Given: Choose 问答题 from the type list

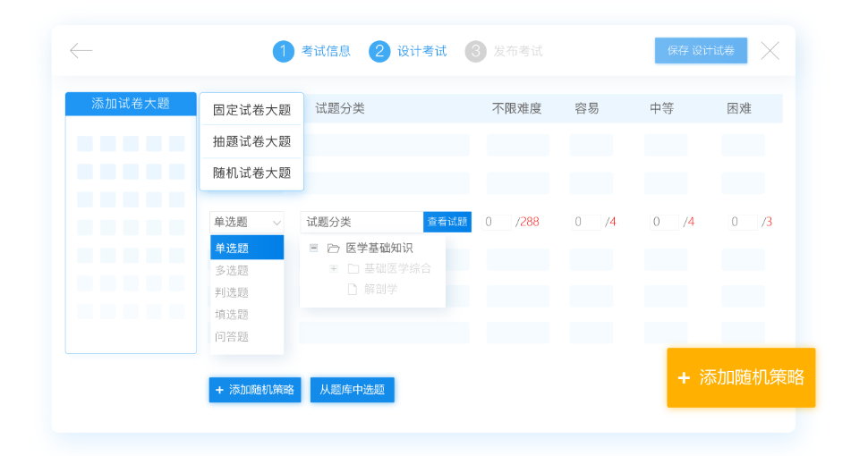Looking at the screenshot, I should click(x=233, y=337).
